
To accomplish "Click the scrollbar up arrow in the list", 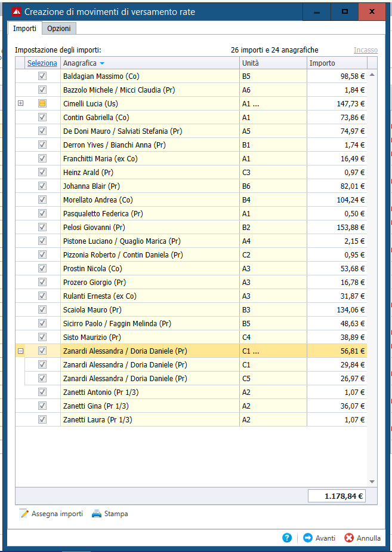I will click(x=372, y=75).
